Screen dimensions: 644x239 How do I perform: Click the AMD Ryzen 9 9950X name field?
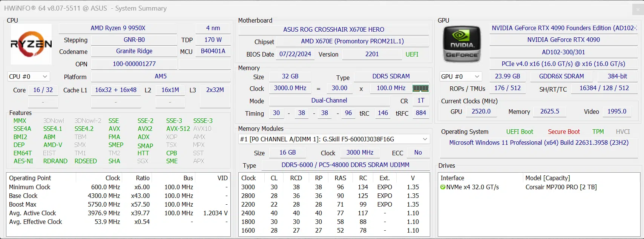pos(118,28)
